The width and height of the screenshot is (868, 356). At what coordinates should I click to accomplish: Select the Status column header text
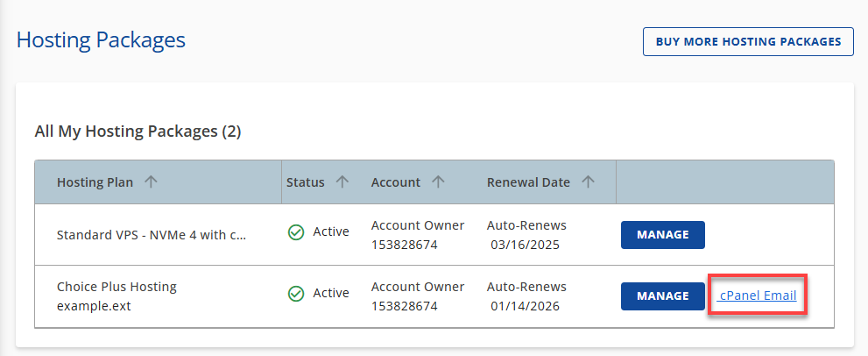tap(306, 182)
